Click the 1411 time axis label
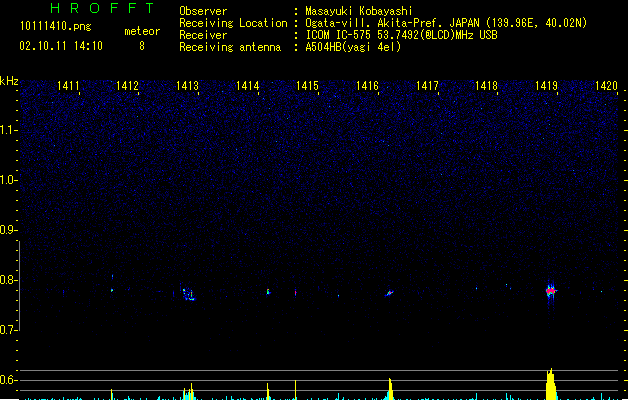Viewport: 629px width, 400px height. tap(68, 86)
